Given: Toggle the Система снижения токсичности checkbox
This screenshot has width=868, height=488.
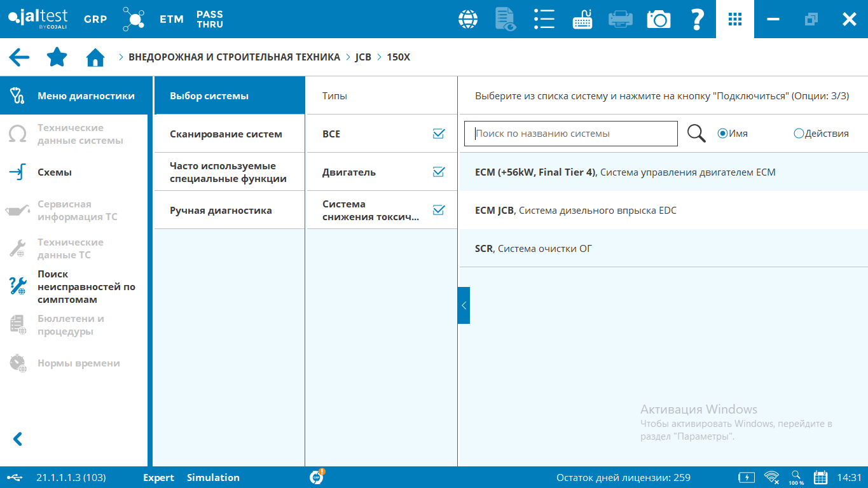Looking at the screenshot, I should (438, 210).
